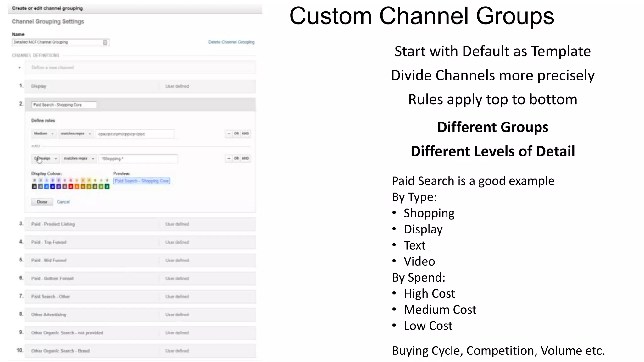Click the 'Rules apply top to bottom' text

click(x=493, y=100)
